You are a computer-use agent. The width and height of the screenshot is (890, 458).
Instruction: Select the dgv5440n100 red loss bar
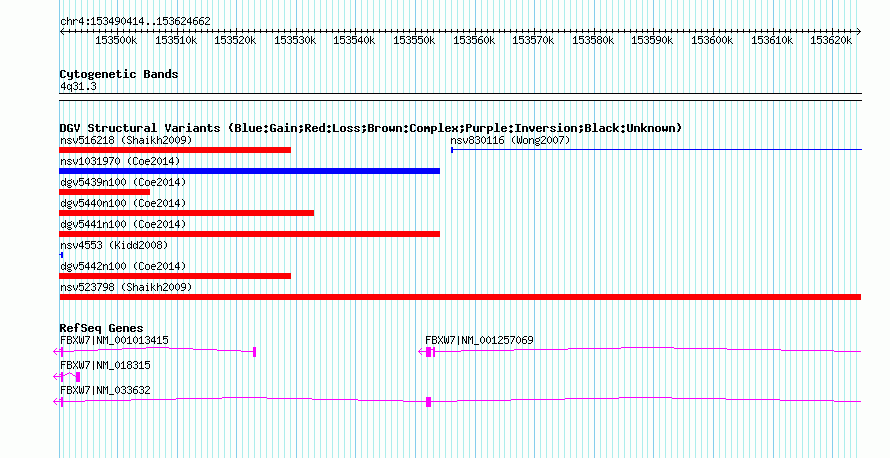pos(186,213)
